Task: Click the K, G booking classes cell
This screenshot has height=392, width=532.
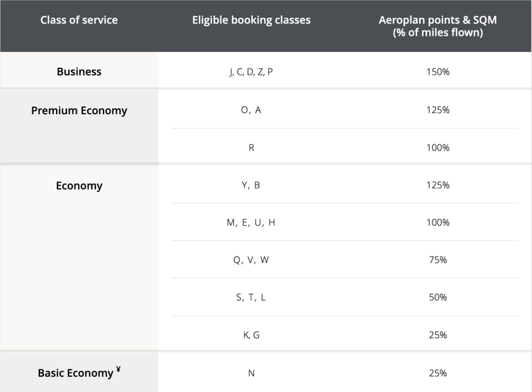Action: (251, 335)
